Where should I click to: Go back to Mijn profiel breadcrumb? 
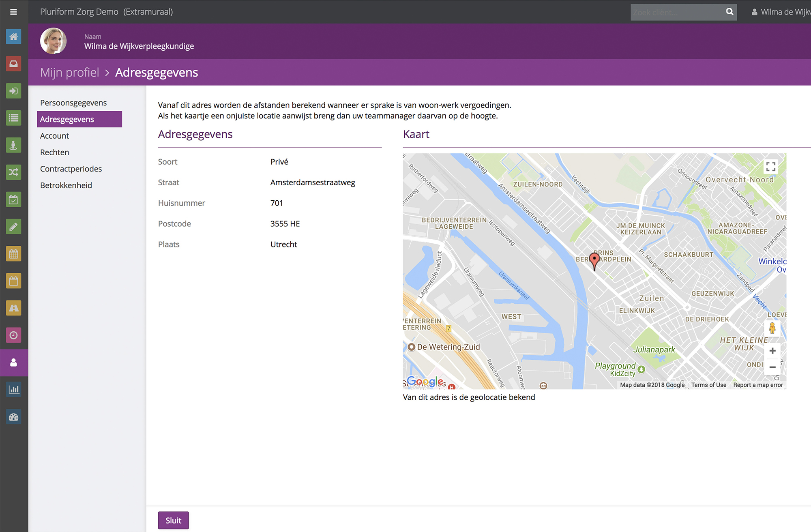(70, 72)
